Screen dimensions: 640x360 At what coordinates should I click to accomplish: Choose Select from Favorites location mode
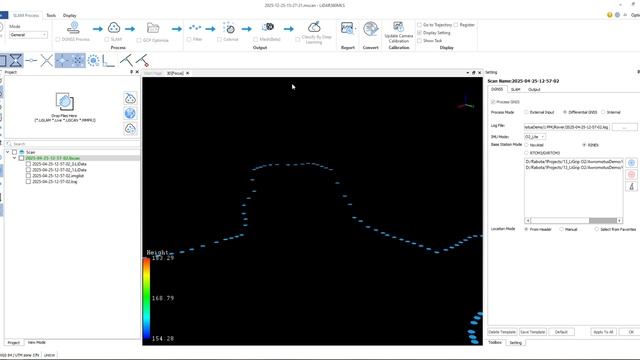[597, 229]
